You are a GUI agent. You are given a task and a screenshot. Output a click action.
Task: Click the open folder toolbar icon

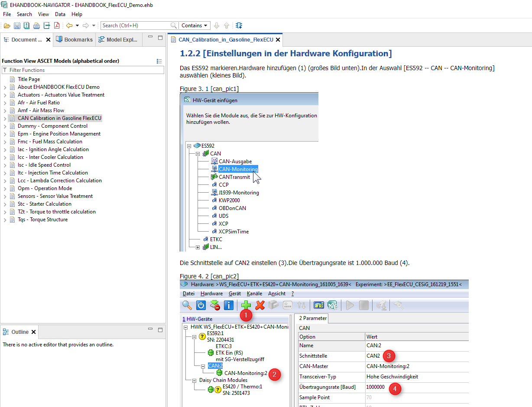click(7, 26)
